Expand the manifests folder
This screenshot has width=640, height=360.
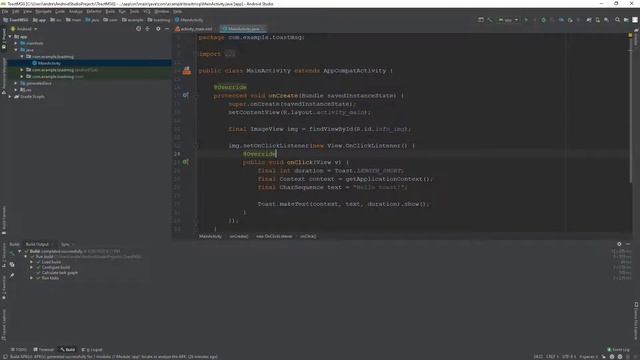point(16,43)
